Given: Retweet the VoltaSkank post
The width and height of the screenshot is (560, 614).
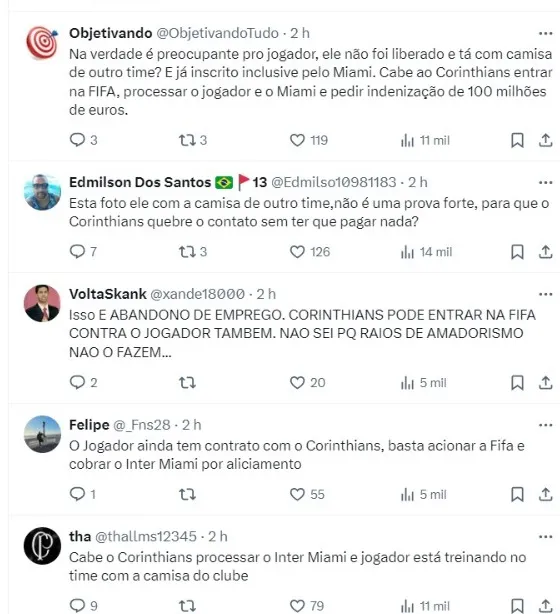Looking at the screenshot, I should pyautogui.click(x=187, y=383).
